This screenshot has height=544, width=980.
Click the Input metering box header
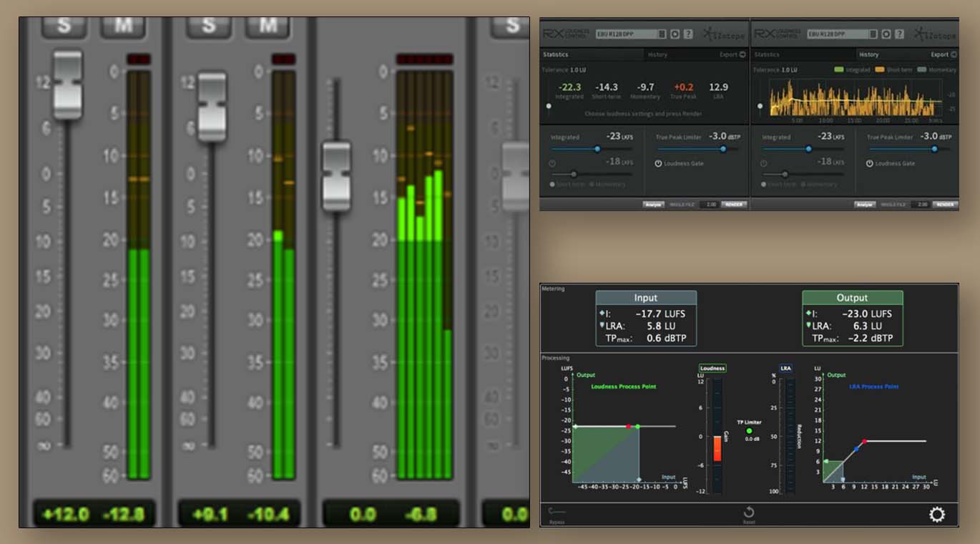(x=645, y=298)
